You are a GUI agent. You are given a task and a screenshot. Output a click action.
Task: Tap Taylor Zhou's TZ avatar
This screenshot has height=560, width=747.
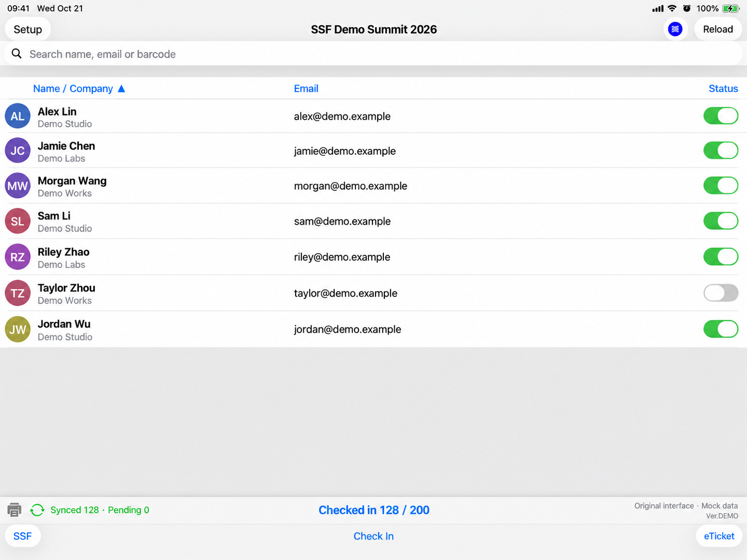click(18, 293)
